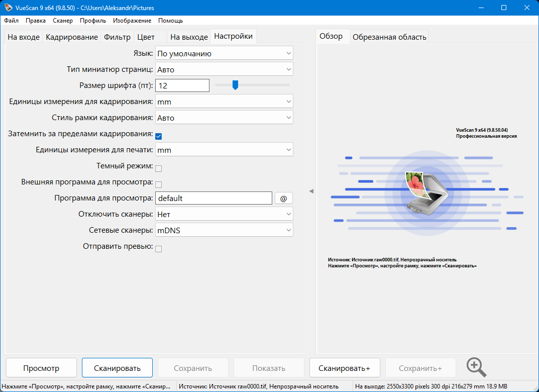Check Внешняя программа для просмотра
Viewport: 539px width, 392px height.
coord(158,184)
